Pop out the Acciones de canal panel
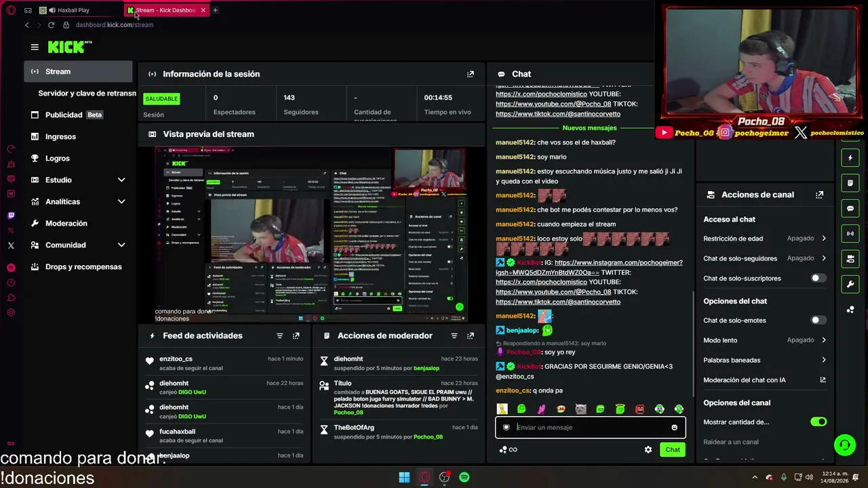 click(x=819, y=195)
